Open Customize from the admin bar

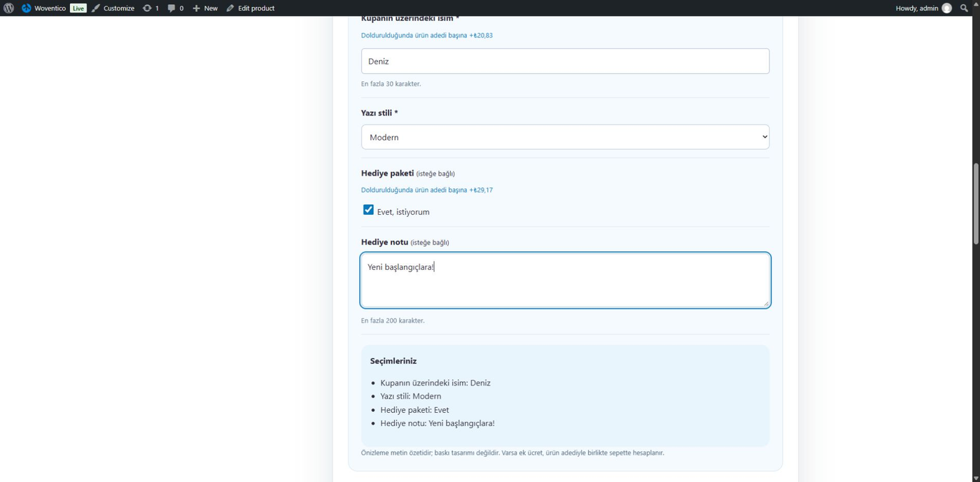(113, 8)
